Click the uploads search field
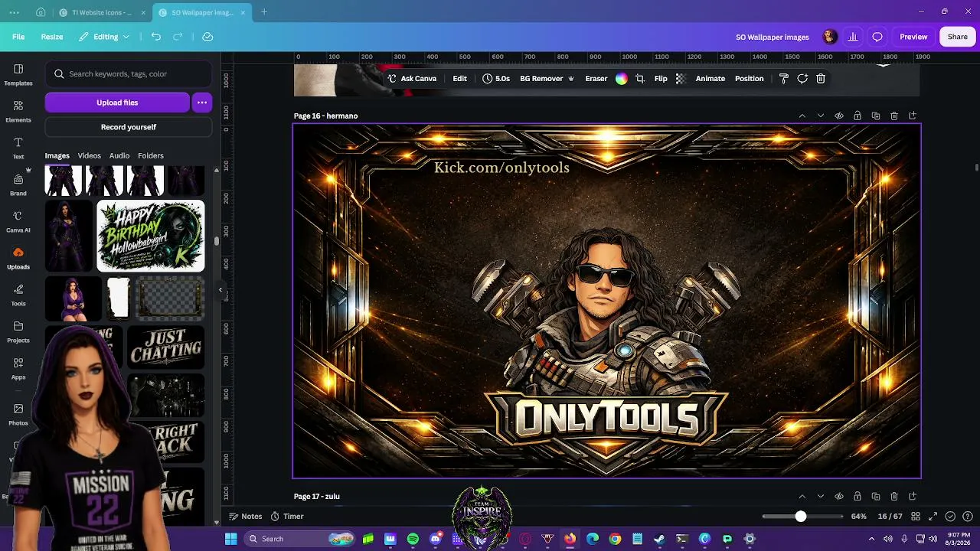Image resolution: width=980 pixels, height=551 pixels. (129, 74)
